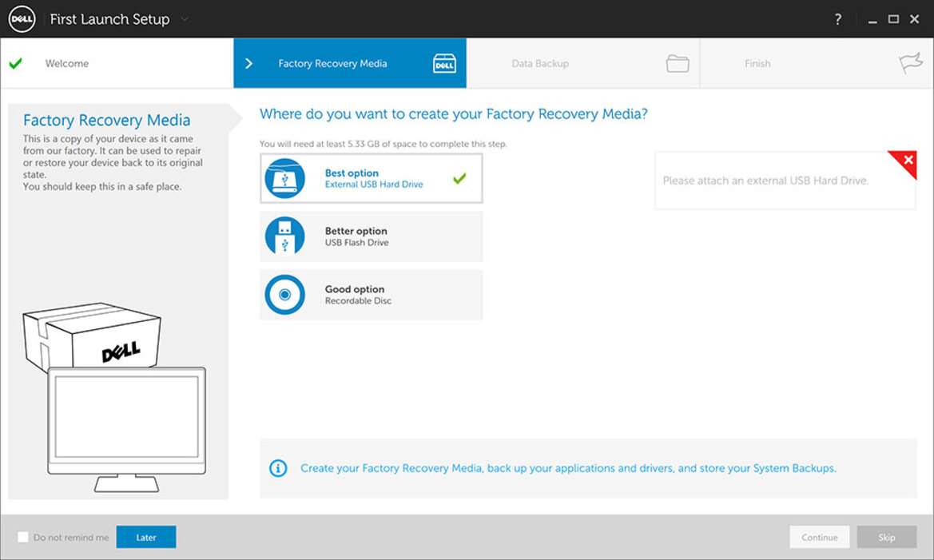The image size is (934, 560).
Task: Dismiss the attach USB drive notice with red X
Action: click(908, 160)
